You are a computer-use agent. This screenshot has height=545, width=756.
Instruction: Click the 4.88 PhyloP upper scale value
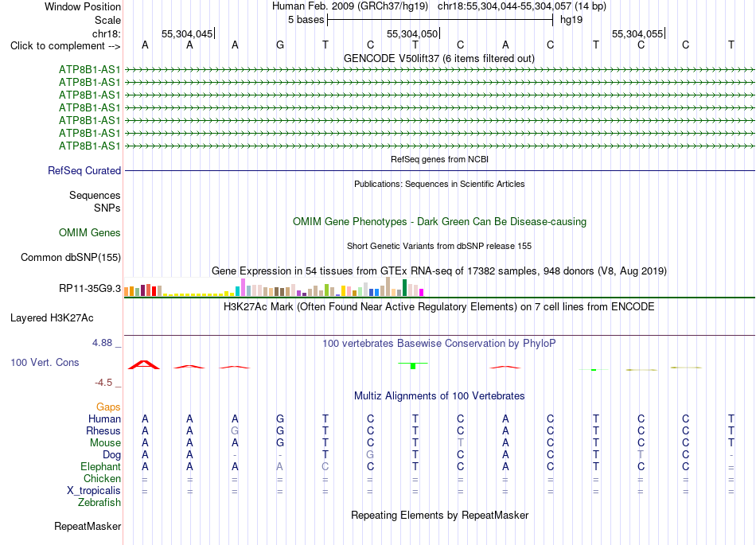pyautogui.click(x=102, y=343)
